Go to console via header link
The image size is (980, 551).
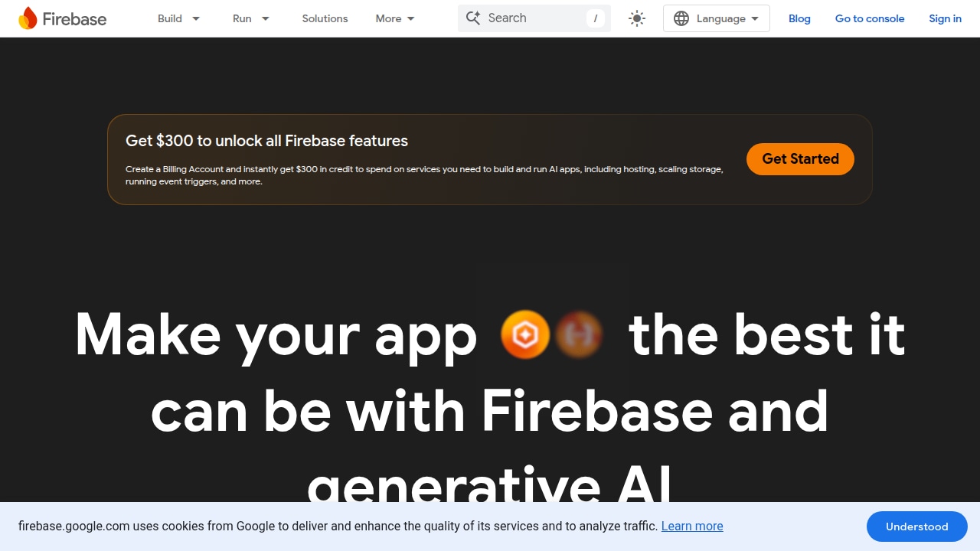[870, 18]
